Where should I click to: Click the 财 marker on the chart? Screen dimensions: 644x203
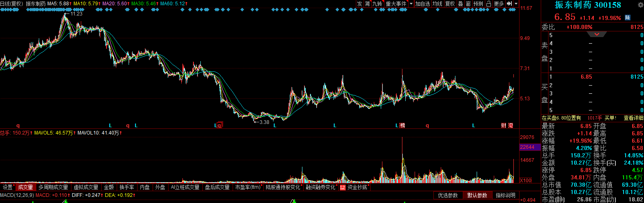click(504, 126)
